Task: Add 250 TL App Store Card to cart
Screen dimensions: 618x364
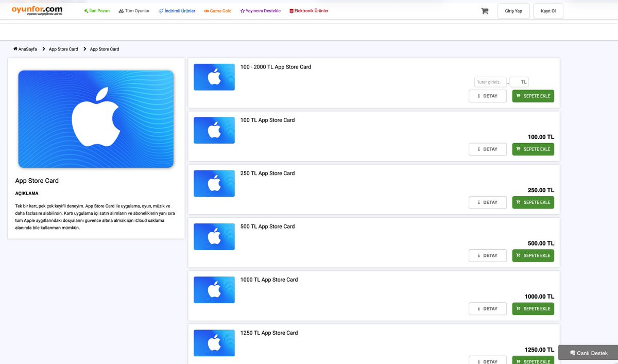Action: [533, 202]
